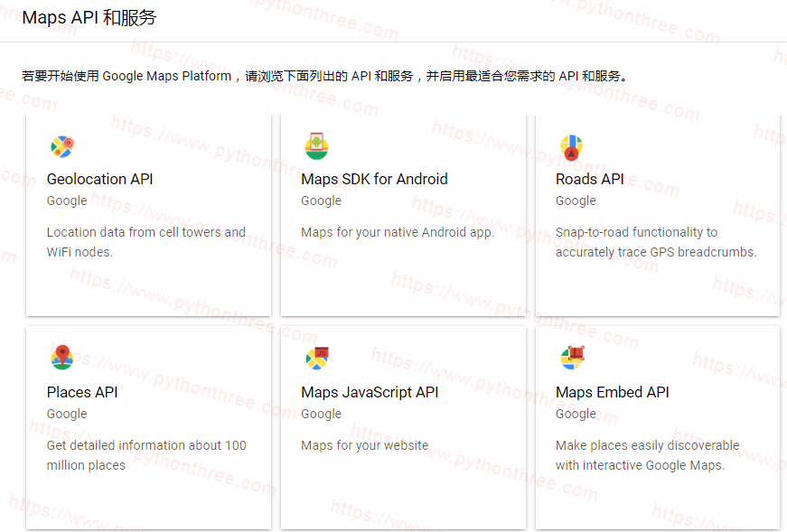Click the 'Maps API 和服务' page heading

89,17
